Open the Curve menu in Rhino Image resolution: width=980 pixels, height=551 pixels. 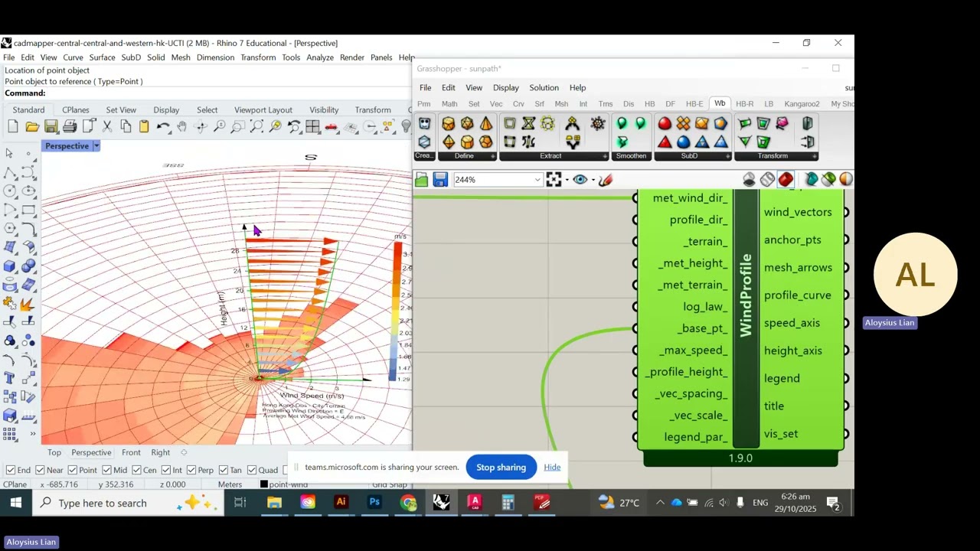73,57
